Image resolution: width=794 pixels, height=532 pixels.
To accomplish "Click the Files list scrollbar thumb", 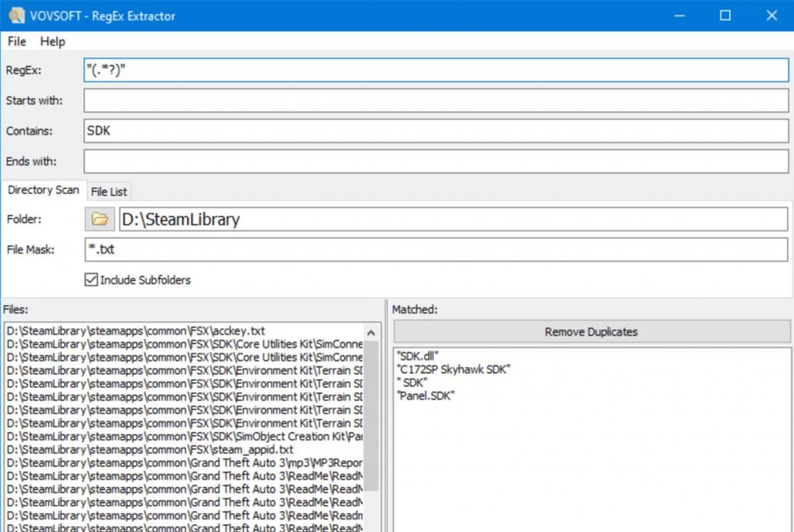I will [x=371, y=416].
